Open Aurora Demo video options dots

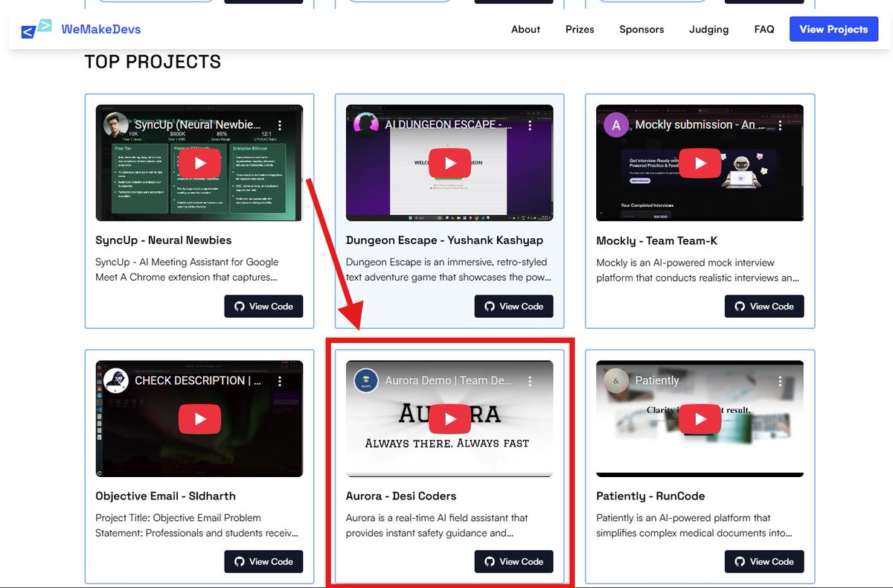coord(530,381)
